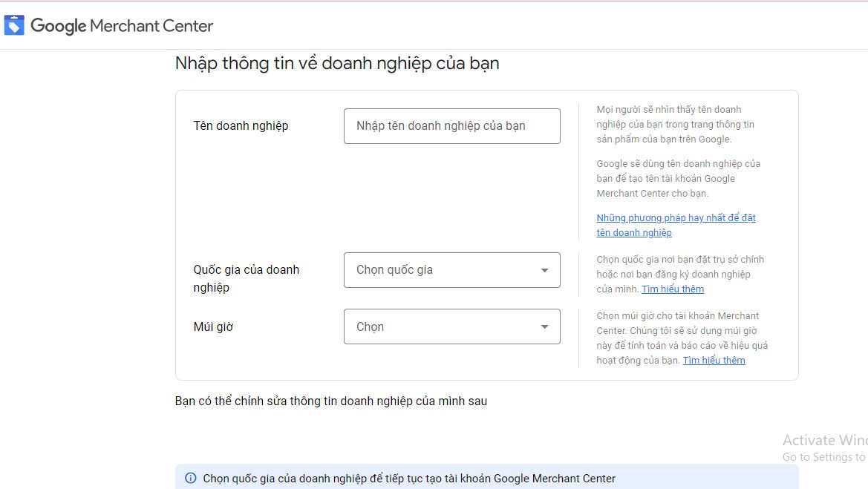Click the Merchant Center shopping bag logo icon
Image resolution: width=868 pixels, height=489 pixels.
coord(13,24)
